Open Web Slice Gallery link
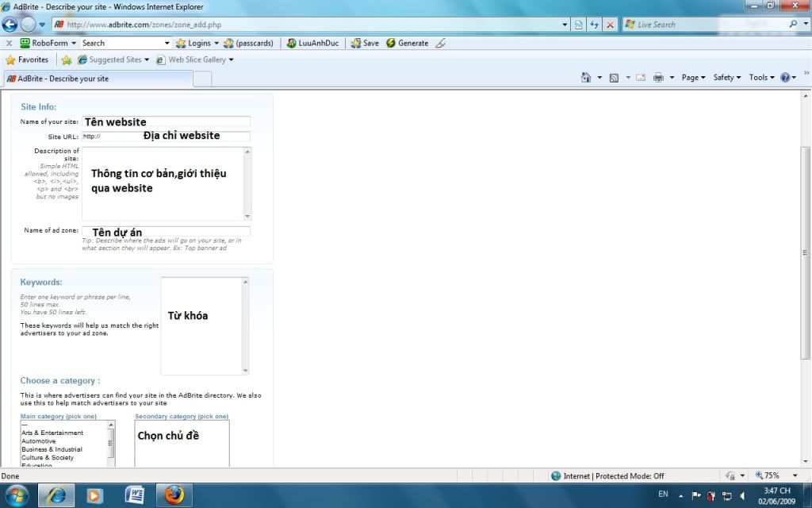This screenshot has height=508, width=812. tap(195, 60)
